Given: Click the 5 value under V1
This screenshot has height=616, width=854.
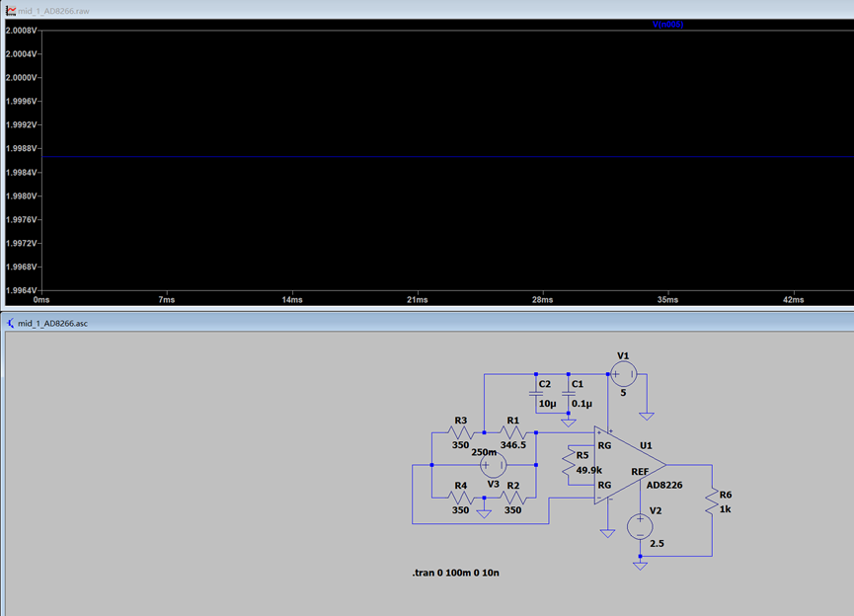Looking at the screenshot, I should [623, 393].
